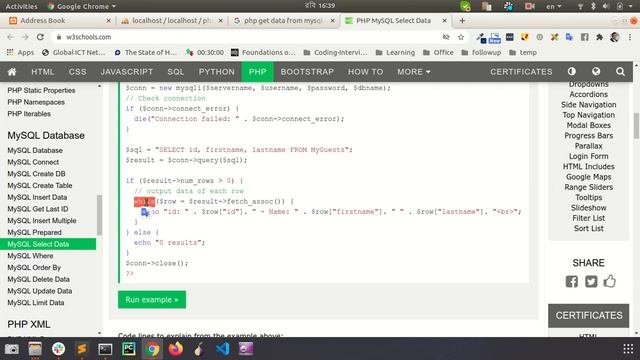Screen dimensions: 640x360
Task: Open the globe translate icon
Action: 596,71
